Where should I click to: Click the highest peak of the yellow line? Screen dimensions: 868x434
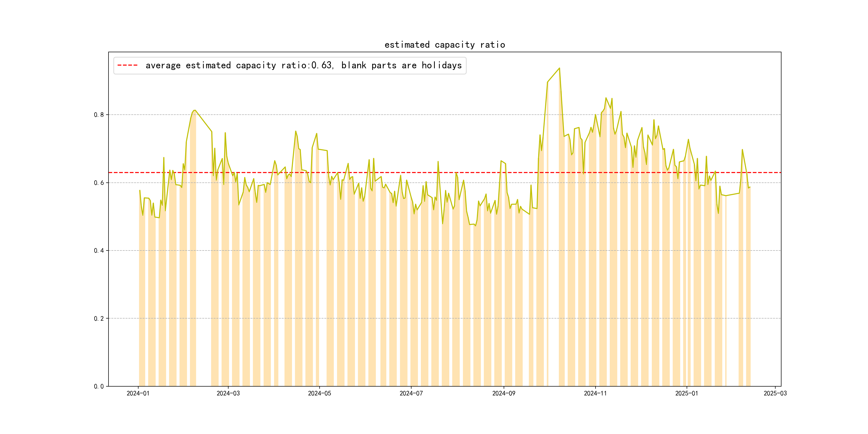point(559,68)
